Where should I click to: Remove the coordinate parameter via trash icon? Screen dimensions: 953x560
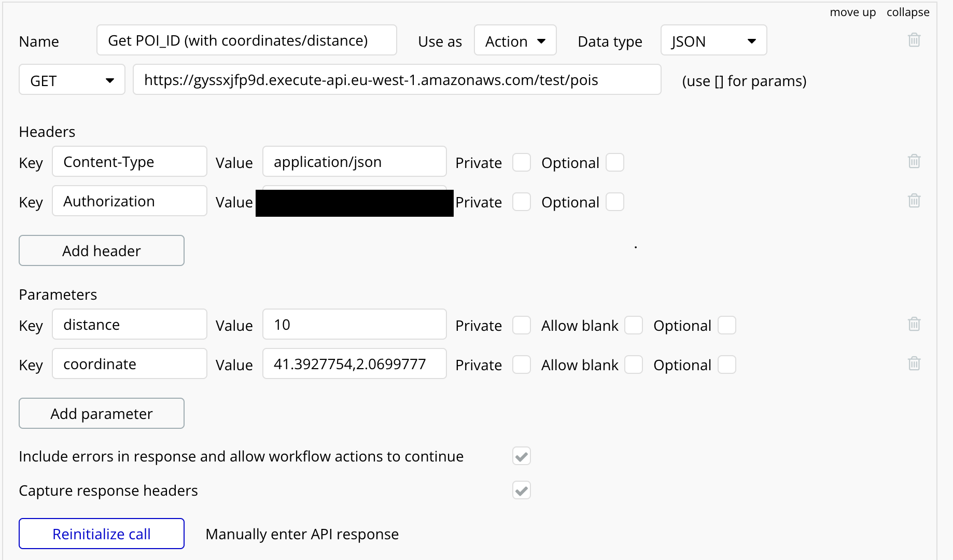tap(914, 363)
